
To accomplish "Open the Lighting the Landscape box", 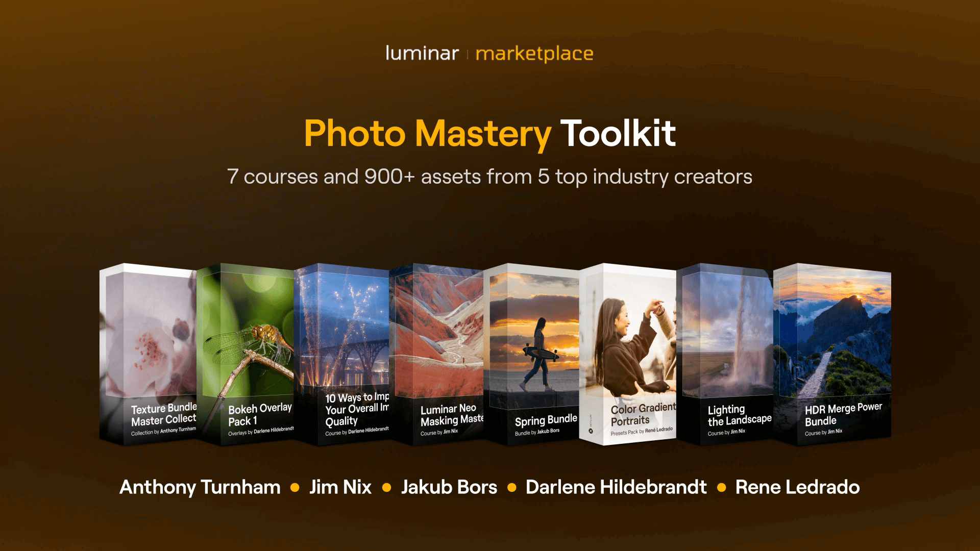I will [725, 354].
